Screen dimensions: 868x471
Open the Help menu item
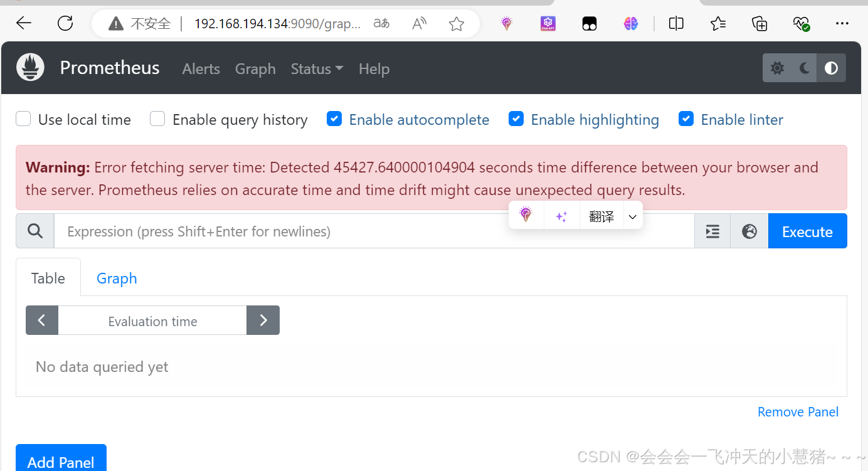pyautogui.click(x=374, y=69)
